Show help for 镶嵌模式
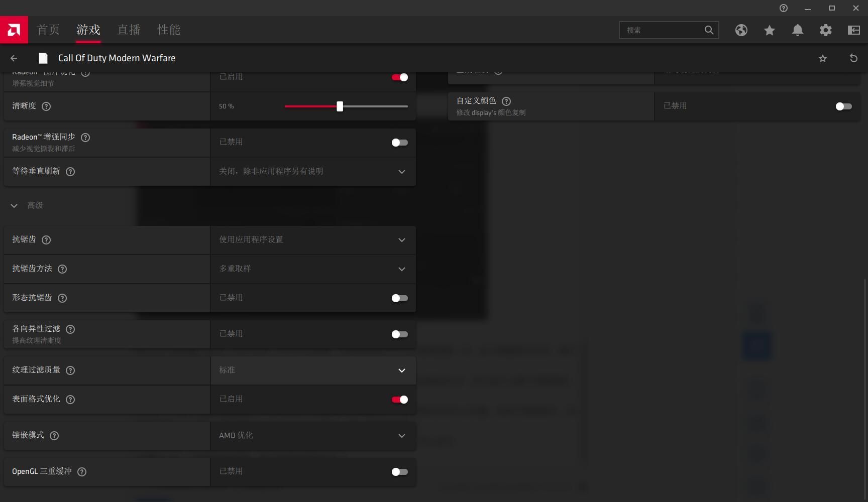The width and height of the screenshot is (868, 502). [x=54, y=436]
